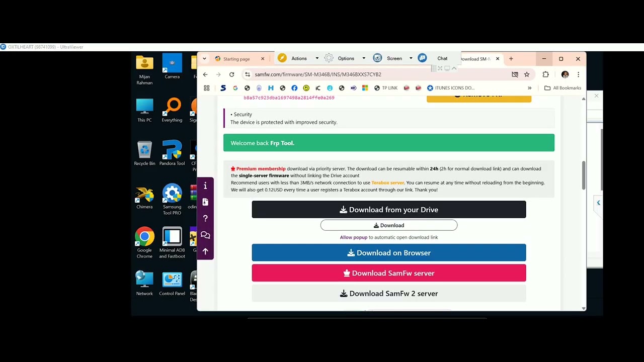The image size is (644, 362).
Task: Launch the Everything search shortcut
Action: [172, 110]
